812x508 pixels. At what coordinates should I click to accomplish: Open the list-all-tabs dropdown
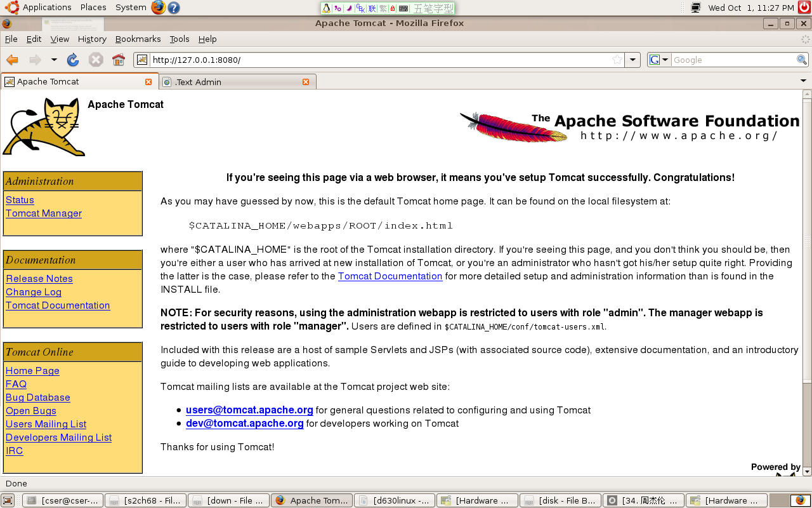(x=803, y=81)
